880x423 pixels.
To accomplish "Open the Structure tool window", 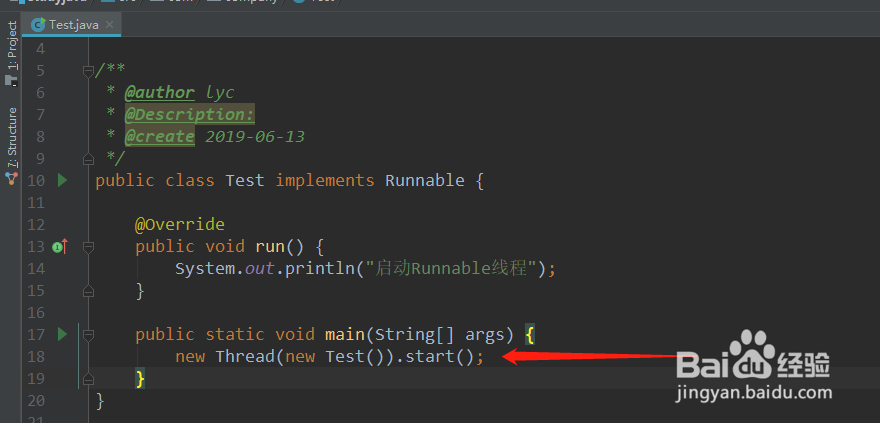I will coord(12,139).
